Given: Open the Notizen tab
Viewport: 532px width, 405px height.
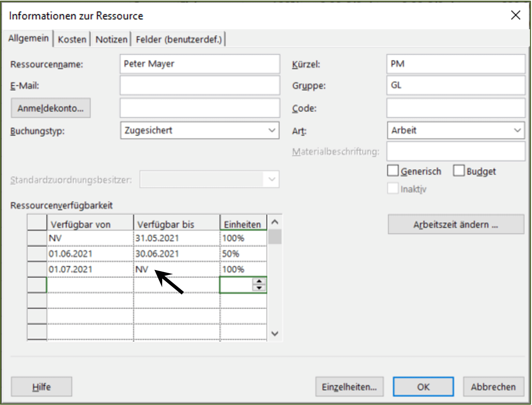Looking at the screenshot, I should [111, 40].
